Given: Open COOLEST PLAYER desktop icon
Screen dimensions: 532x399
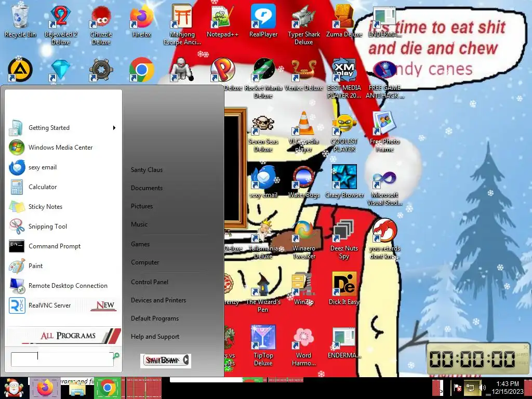Looking at the screenshot, I should coord(344,132).
